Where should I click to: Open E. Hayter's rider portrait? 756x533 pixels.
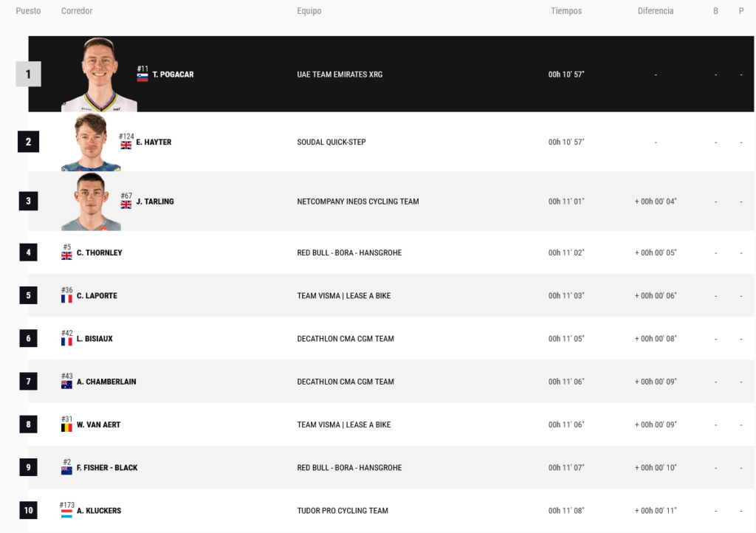coord(91,142)
